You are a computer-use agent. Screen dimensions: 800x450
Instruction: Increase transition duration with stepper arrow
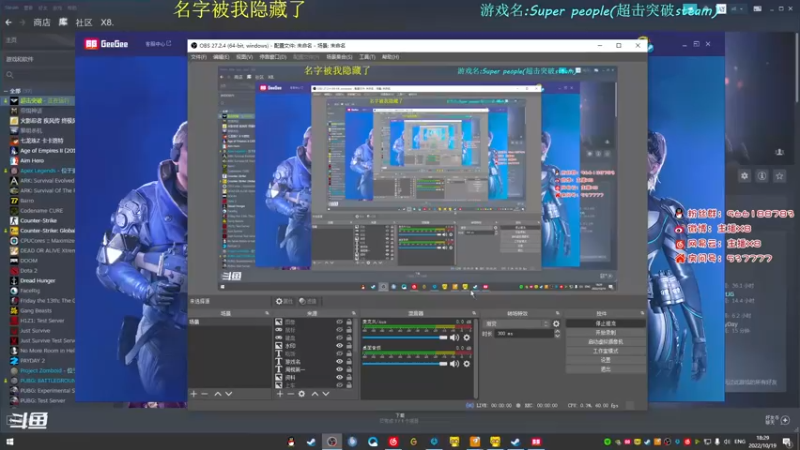(557, 331)
